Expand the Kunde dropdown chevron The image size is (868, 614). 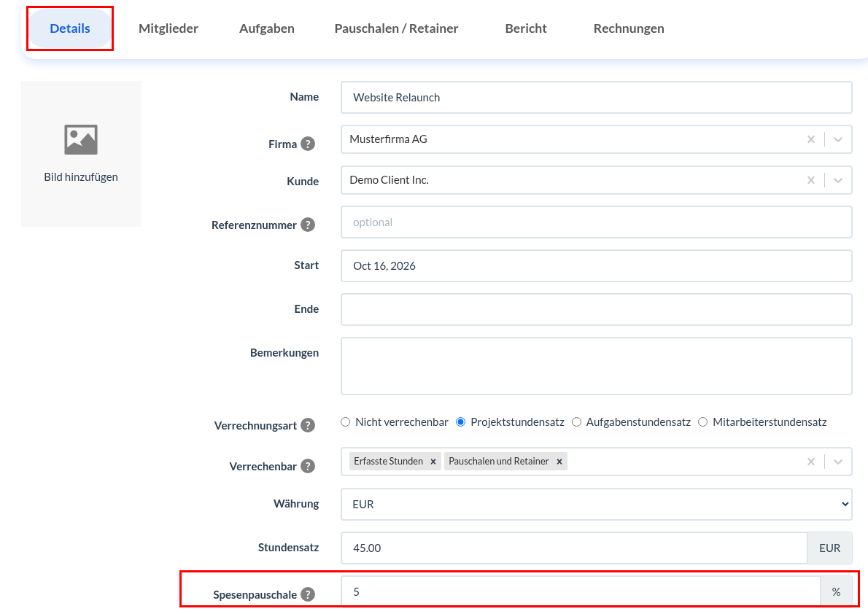838,180
